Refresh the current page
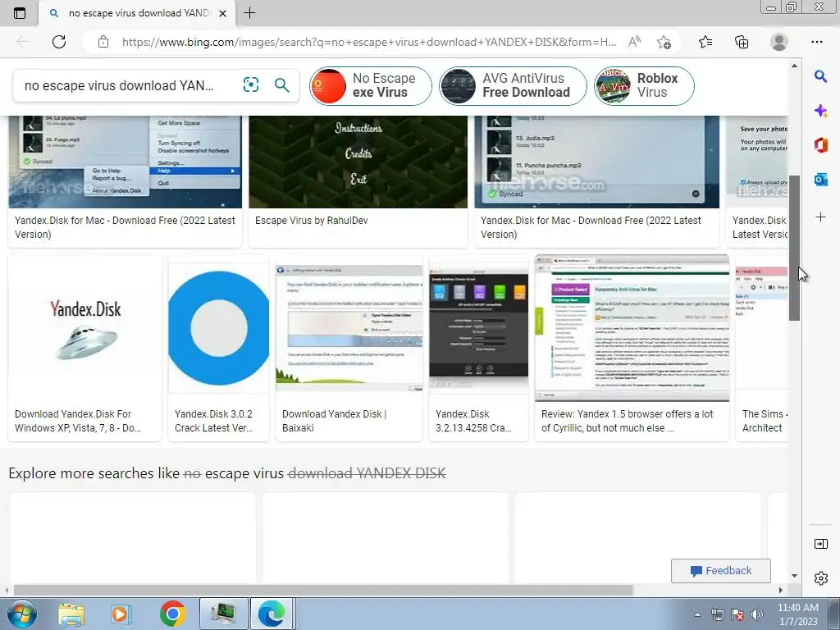Viewport: 840px width, 630px height. [59, 42]
